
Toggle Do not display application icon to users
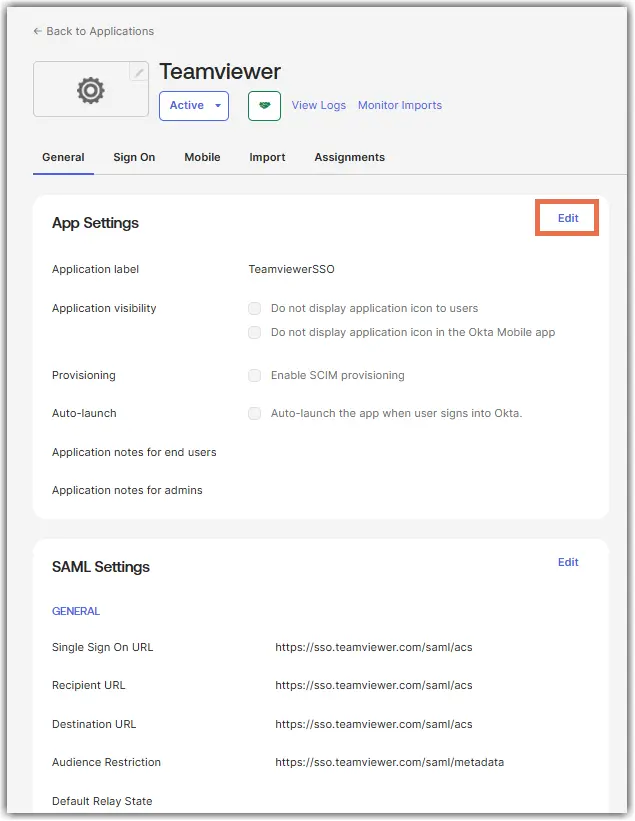tap(254, 308)
